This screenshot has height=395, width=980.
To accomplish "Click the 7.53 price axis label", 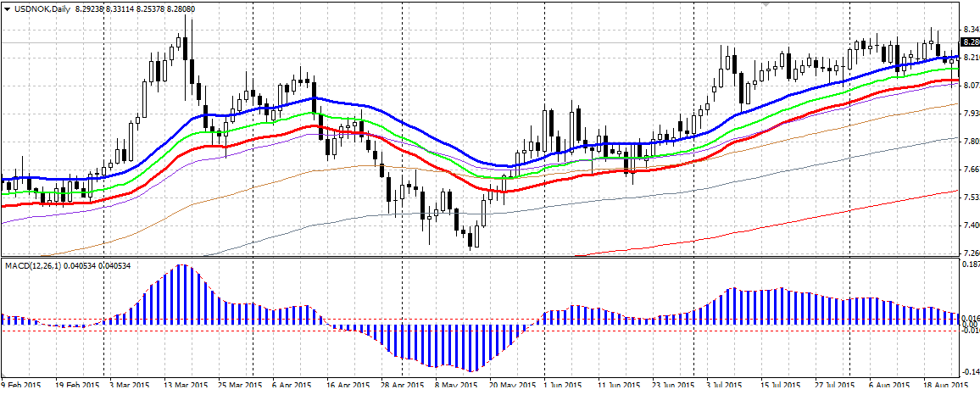I will pos(970,197).
